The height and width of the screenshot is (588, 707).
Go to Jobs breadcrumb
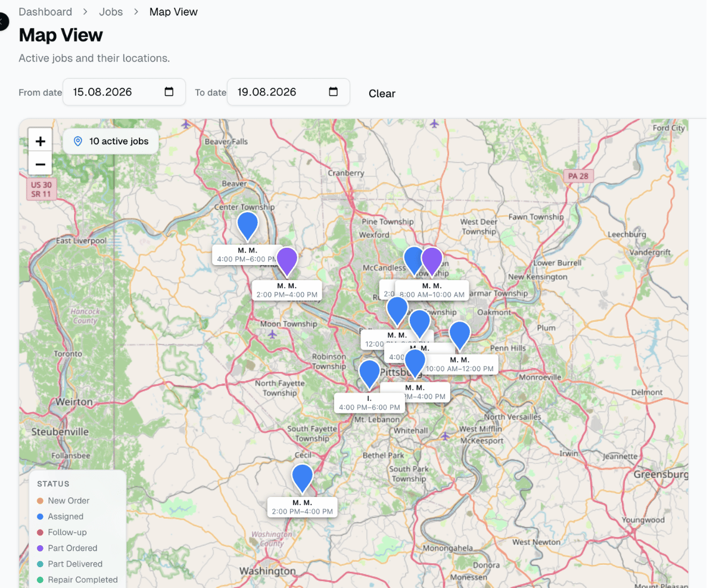tap(111, 12)
